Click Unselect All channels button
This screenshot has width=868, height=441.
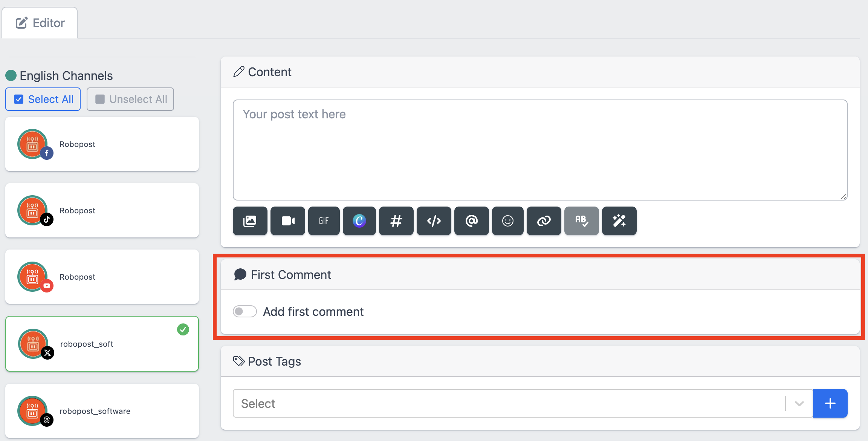[130, 99]
